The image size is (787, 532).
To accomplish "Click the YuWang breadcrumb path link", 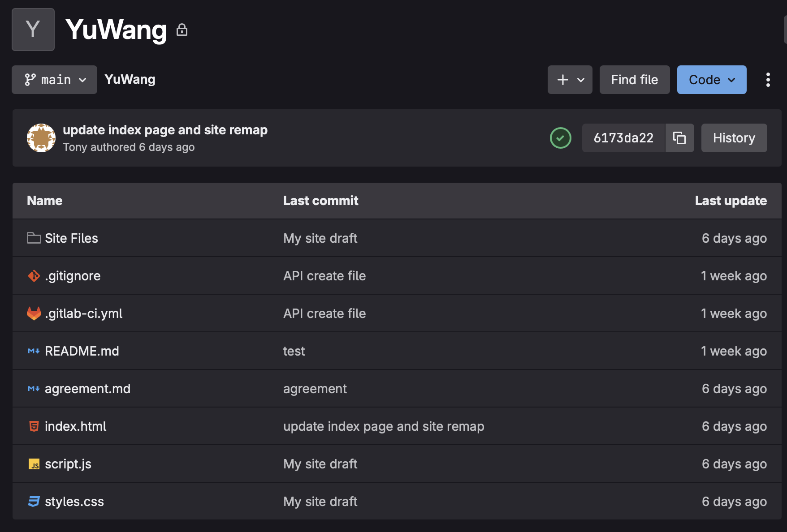I will coord(130,79).
